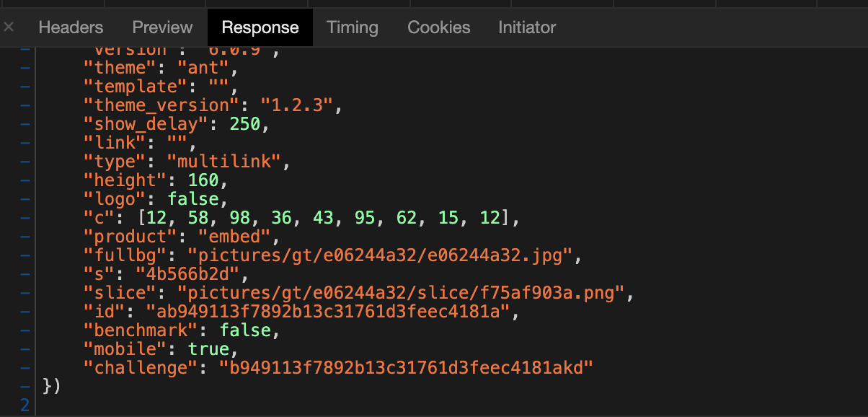Collapse fold marker beside the "theme" line
This screenshot has width=868, height=417.
click(x=26, y=69)
